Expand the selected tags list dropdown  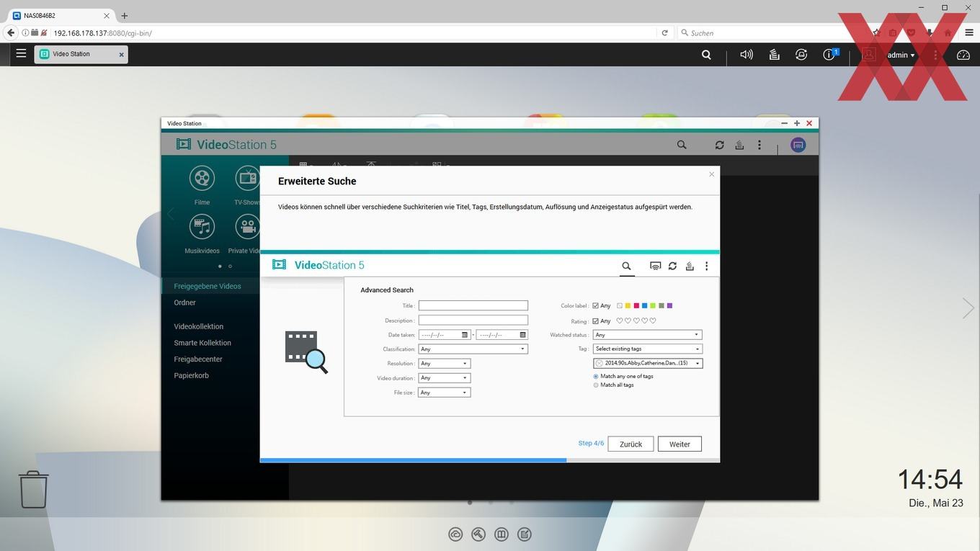pyautogui.click(x=647, y=364)
